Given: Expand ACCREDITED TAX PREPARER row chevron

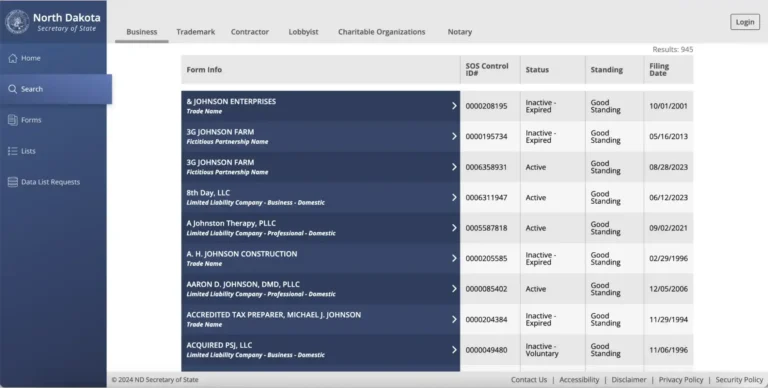Looking at the screenshot, I should coord(454,319).
